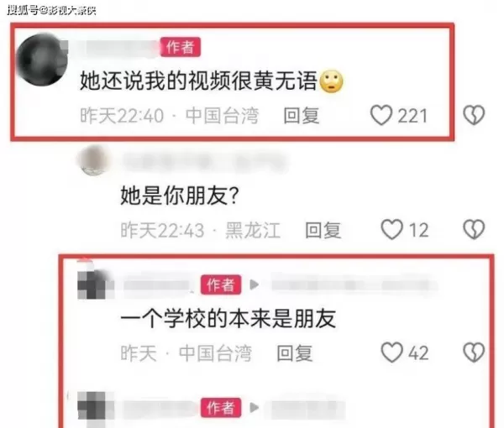Image resolution: width=504 pixels, height=428 pixels.
Task: Reply to 一个学校的本来是朋友 comment
Action: tap(295, 352)
